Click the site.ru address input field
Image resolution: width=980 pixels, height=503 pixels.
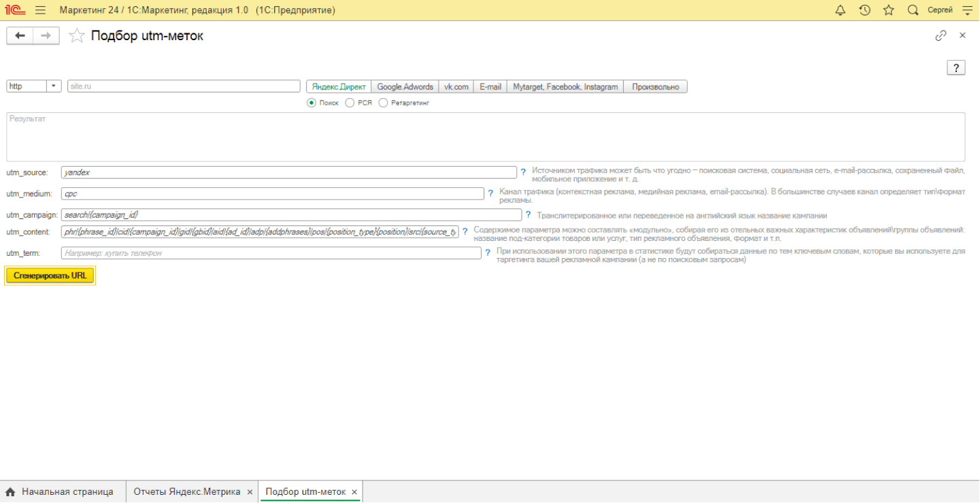[184, 86]
